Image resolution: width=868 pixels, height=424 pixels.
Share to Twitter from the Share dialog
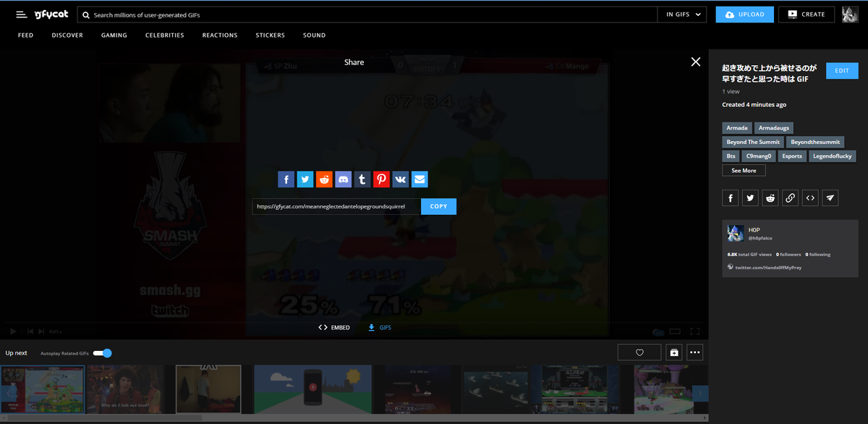pos(305,179)
